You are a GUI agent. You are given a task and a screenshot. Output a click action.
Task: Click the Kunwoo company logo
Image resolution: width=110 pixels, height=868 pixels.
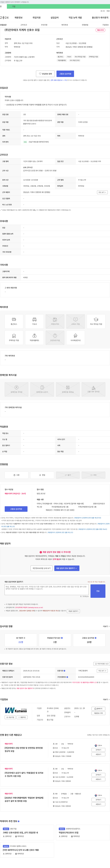point(16,710)
